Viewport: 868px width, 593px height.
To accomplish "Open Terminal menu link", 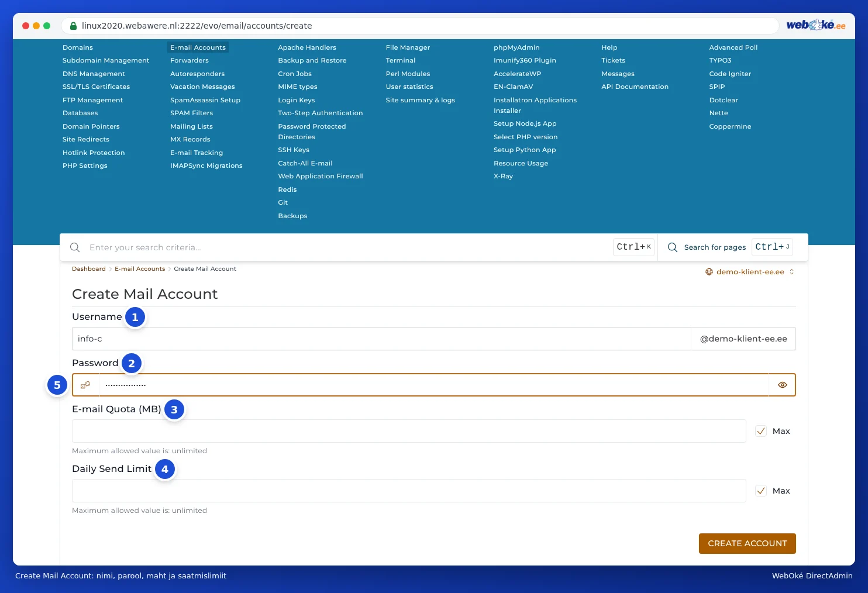I will pos(401,60).
